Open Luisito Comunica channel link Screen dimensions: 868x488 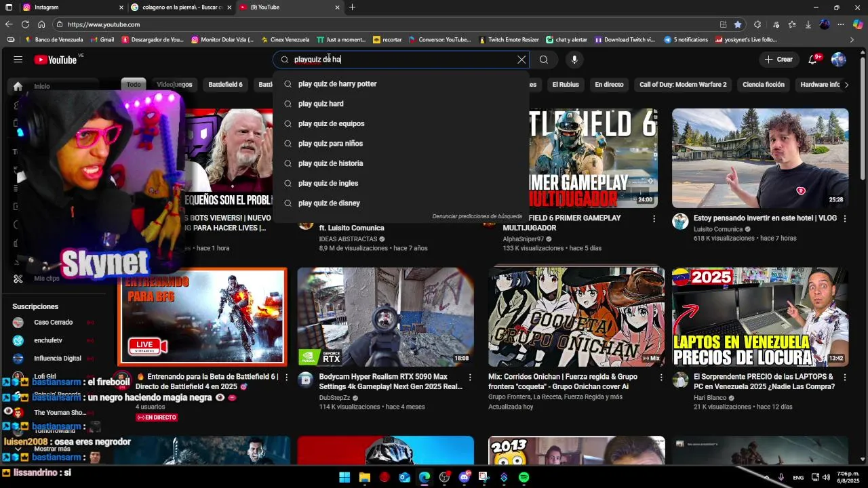coord(718,229)
